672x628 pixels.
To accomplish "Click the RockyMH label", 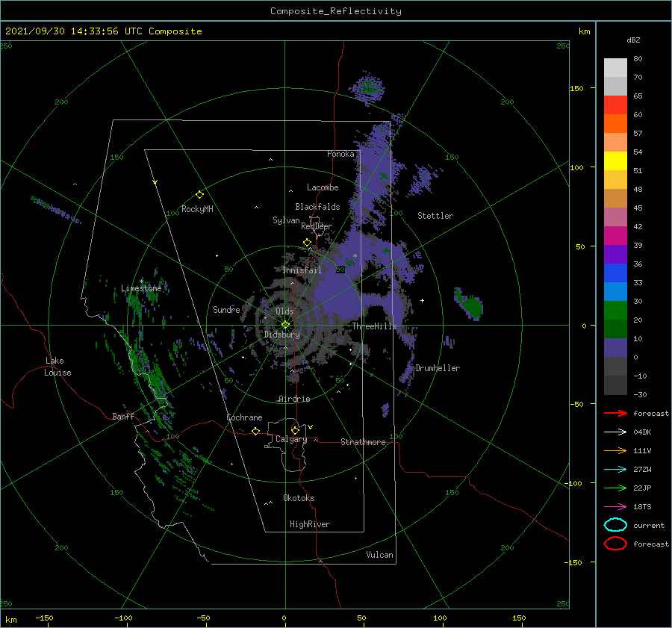I will (197, 209).
